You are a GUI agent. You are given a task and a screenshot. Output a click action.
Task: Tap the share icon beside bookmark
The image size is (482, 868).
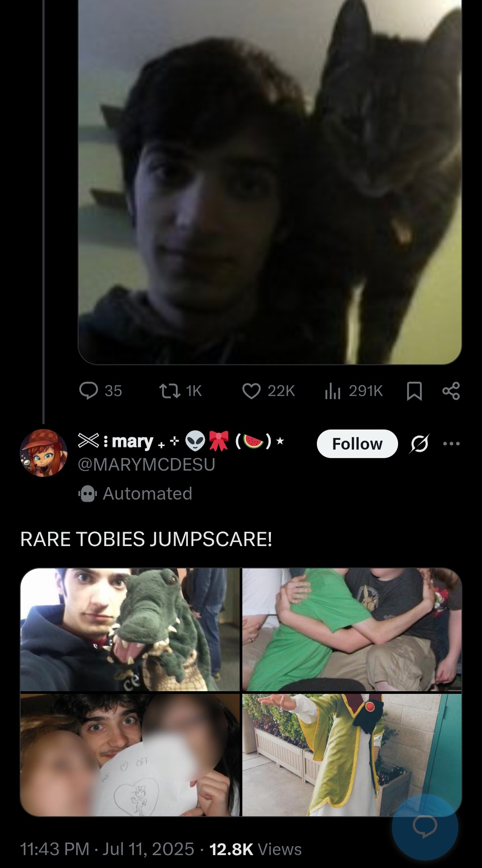(451, 391)
